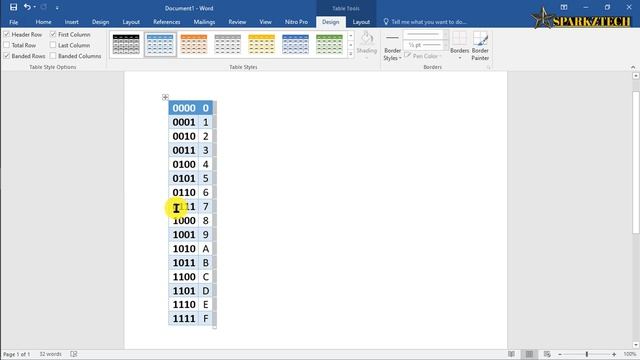
Task: Toggle the Banded Rows checkbox
Action: [x=7, y=56]
